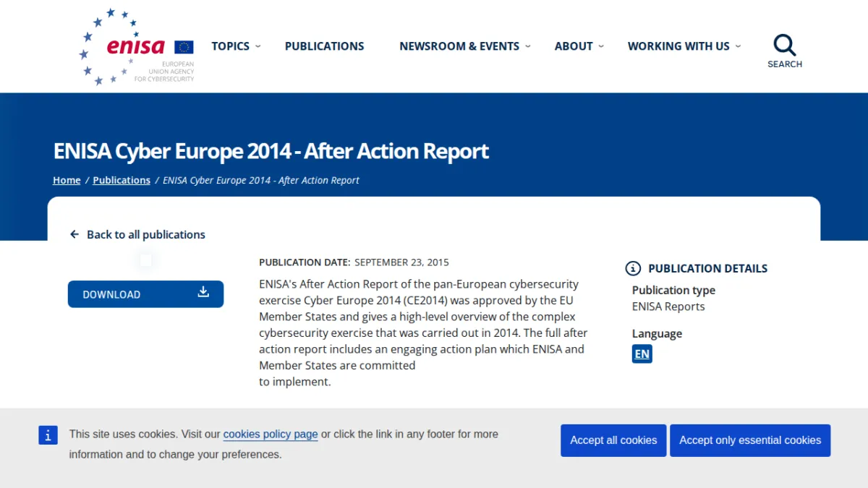The image size is (868, 488).
Task: Click the ENISA logo
Action: 136,47
